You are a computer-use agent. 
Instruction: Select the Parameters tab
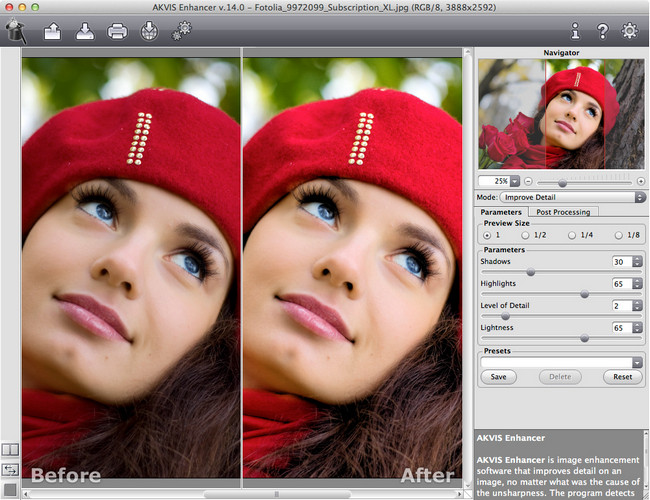click(501, 212)
